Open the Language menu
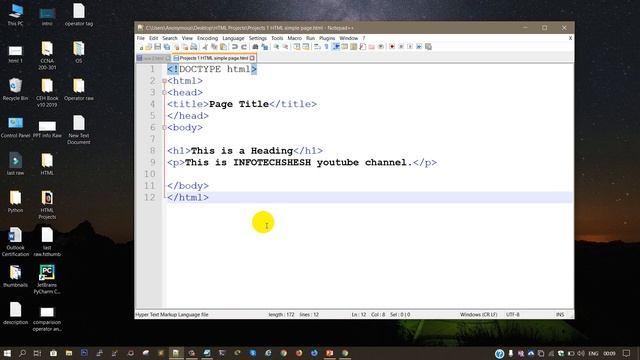 click(233, 38)
